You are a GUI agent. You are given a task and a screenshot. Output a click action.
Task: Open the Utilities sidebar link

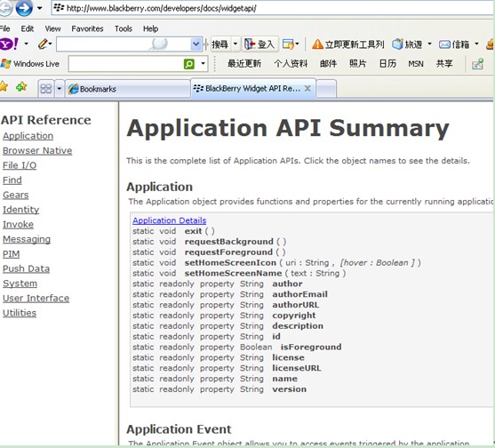[20, 313]
